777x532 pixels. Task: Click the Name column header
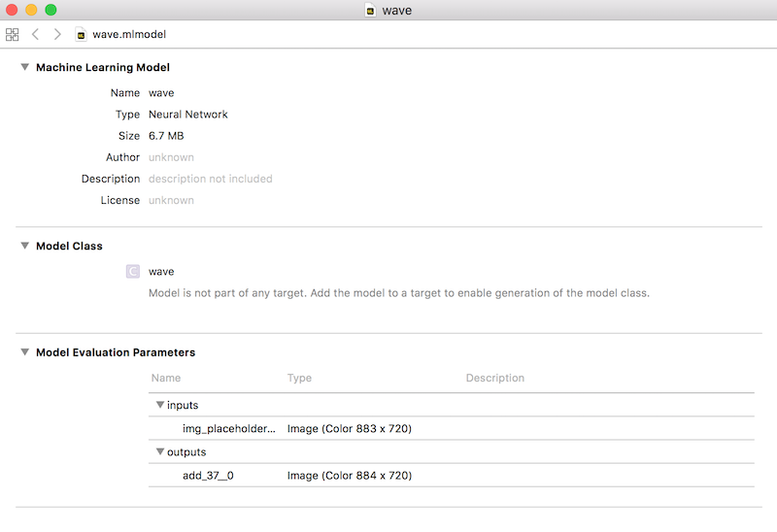(x=166, y=378)
